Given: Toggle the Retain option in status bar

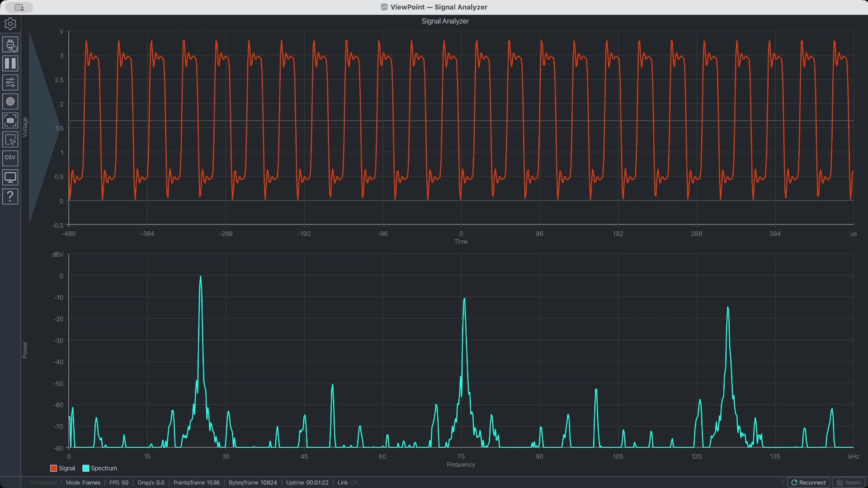Looking at the screenshot, I should (x=849, y=483).
